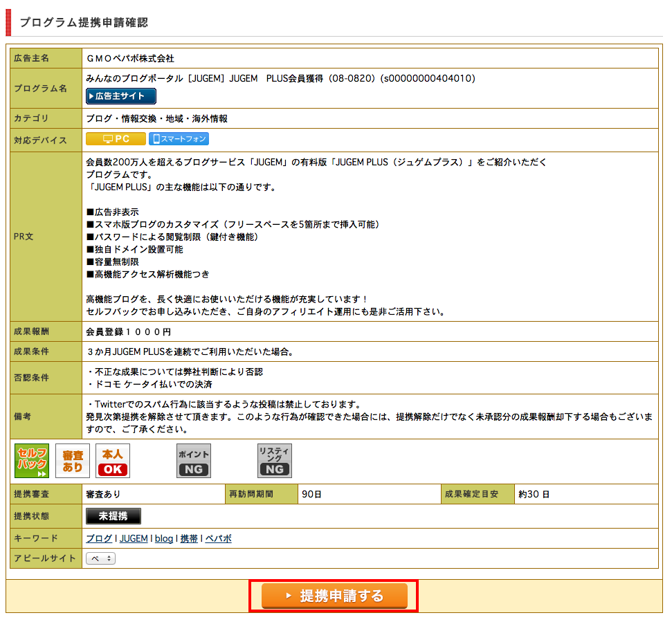Viewport: 672px width, 622px height.
Task: Click the ■広告非表示 feature line
Action: pyautogui.click(x=113, y=212)
